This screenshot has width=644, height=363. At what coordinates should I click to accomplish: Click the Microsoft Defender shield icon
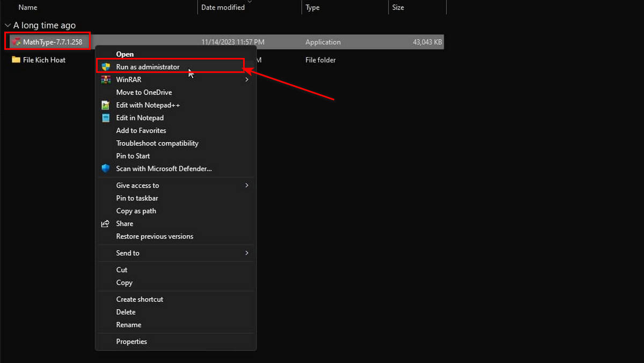(106, 168)
